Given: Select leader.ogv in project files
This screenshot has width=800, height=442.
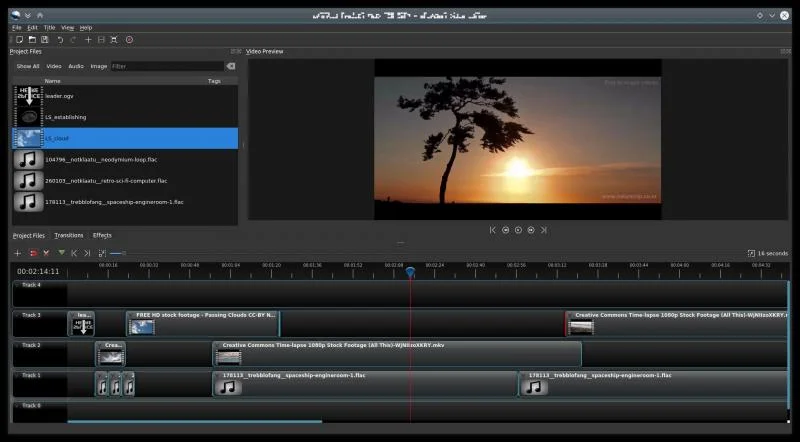Looking at the screenshot, I should (125, 96).
